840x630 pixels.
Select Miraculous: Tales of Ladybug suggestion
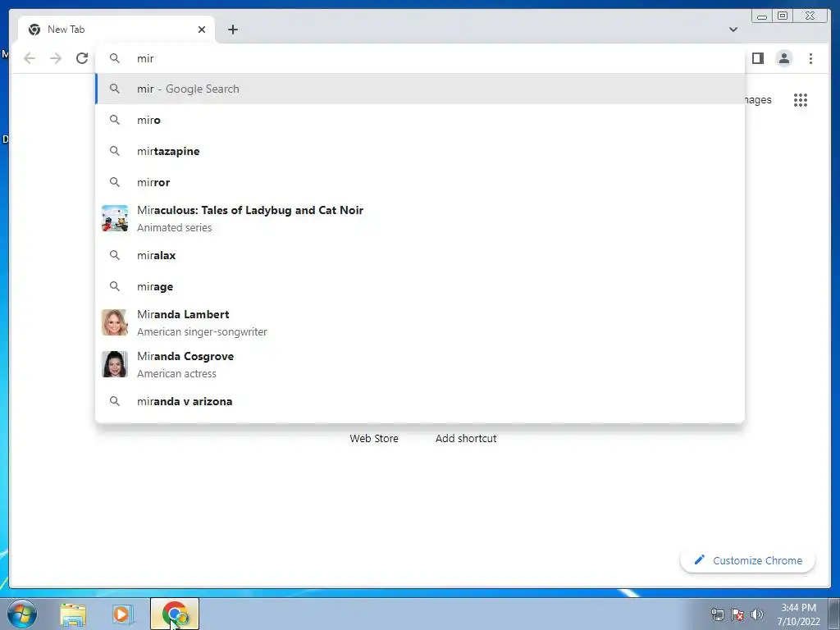coord(419,218)
